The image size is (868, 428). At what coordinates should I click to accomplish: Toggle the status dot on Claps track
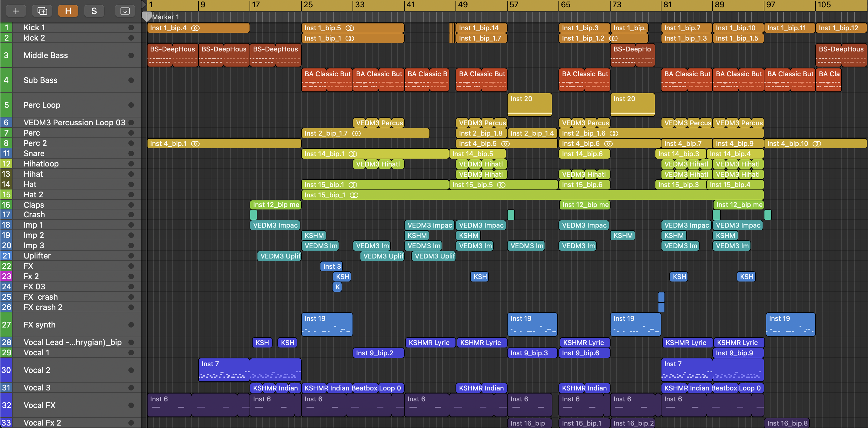click(x=131, y=205)
